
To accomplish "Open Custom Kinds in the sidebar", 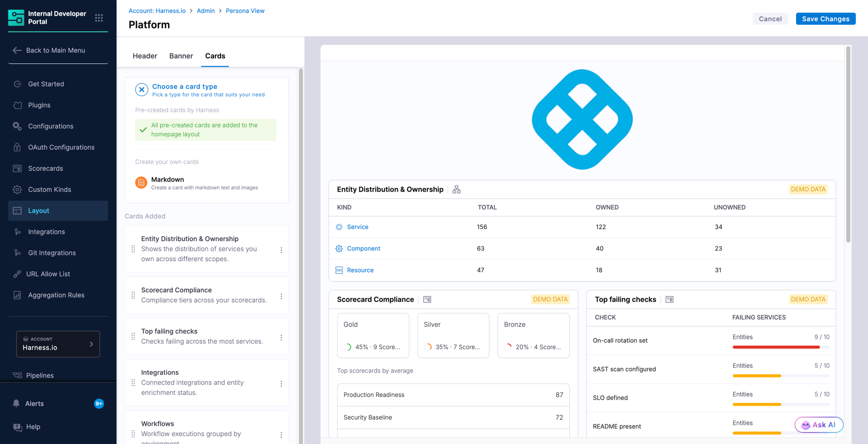I will [x=58, y=190].
